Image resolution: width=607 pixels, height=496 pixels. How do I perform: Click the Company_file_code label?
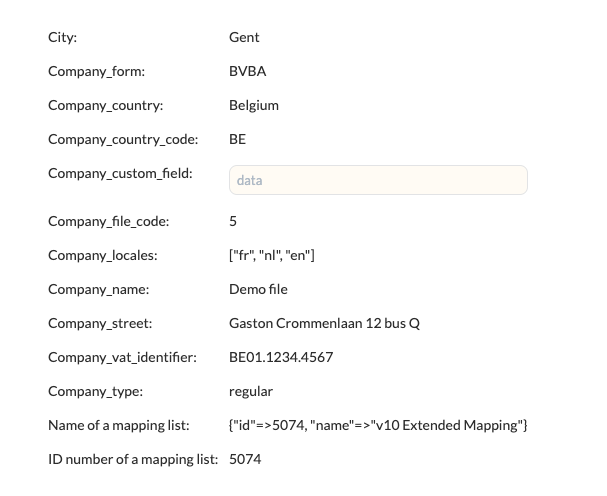tap(108, 221)
